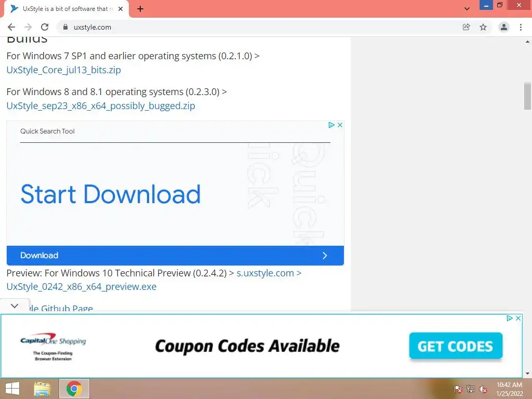The width and height of the screenshot is (532, 399).
Task: Share this page via the share icon
Action: (467, 27)
